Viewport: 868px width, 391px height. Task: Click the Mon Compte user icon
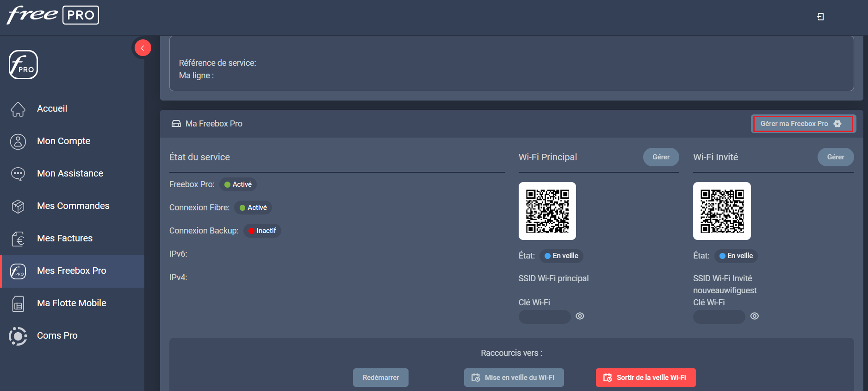click(x=18, y=142)
